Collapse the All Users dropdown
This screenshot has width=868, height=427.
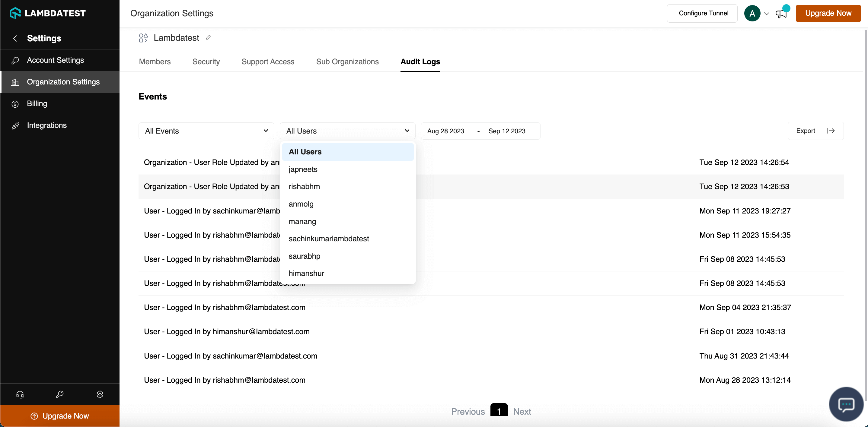pos(347,131)
